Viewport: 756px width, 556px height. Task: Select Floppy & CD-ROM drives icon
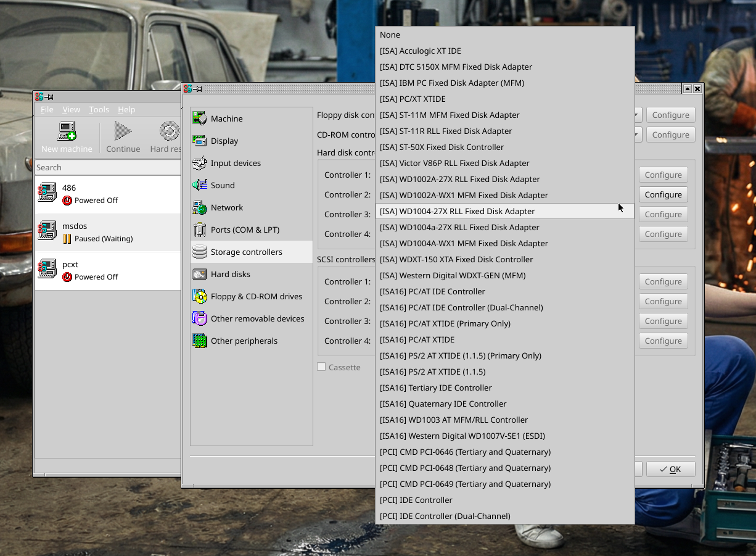tap(200, 296)
